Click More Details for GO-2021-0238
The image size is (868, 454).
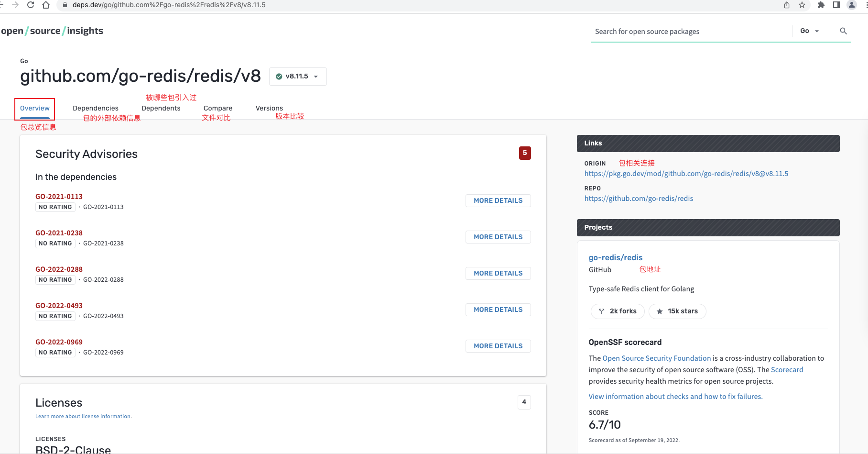[498, 237]
